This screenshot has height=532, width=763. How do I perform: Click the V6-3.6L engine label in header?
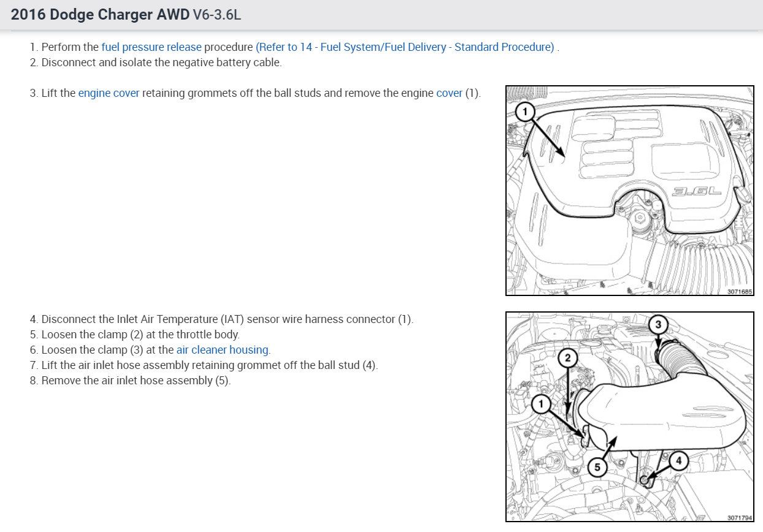(217, 15)
